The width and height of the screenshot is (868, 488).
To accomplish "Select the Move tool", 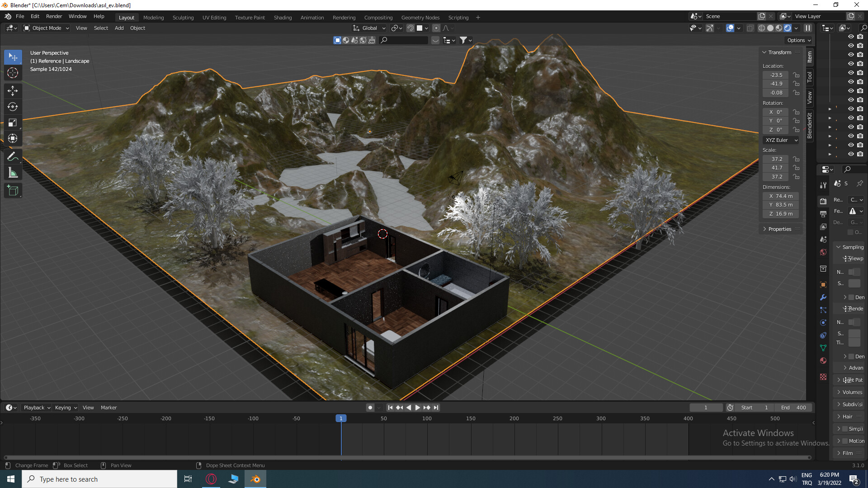I will click(13, 91).
